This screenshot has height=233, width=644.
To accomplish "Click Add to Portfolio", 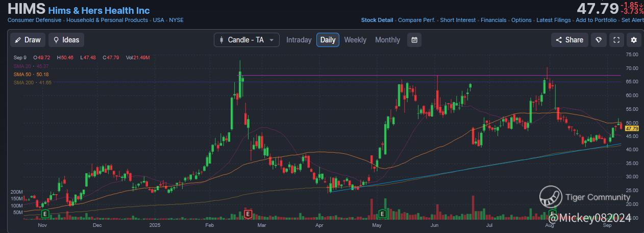I will pos(596,20).
